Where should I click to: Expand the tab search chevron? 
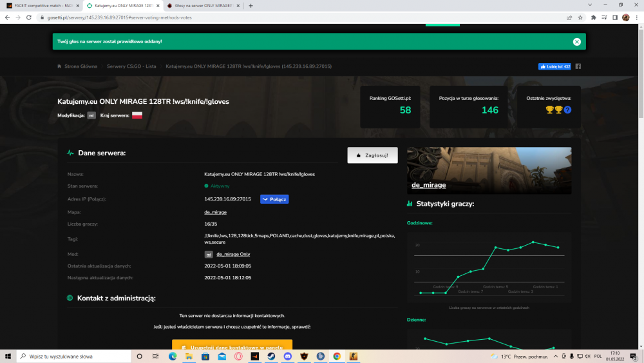(590, 5)
